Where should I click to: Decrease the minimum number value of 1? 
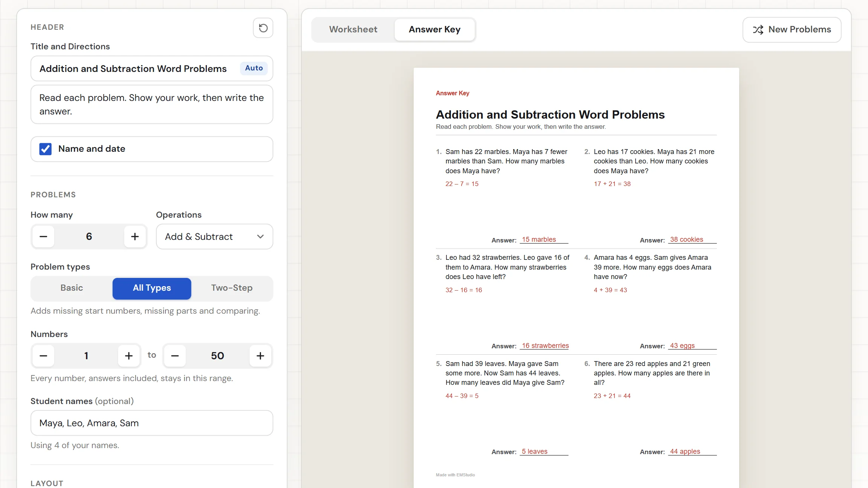point(43,356)
